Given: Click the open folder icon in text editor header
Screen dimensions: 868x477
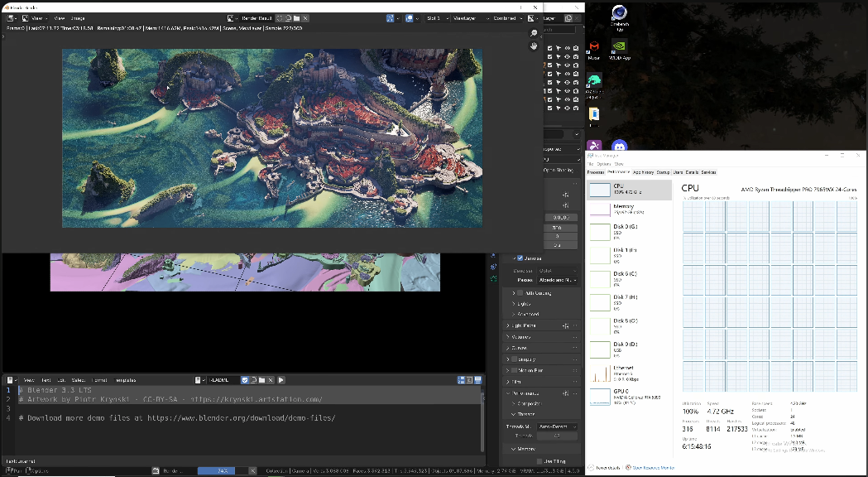Looking at the screenshot, I should (261, 380).
